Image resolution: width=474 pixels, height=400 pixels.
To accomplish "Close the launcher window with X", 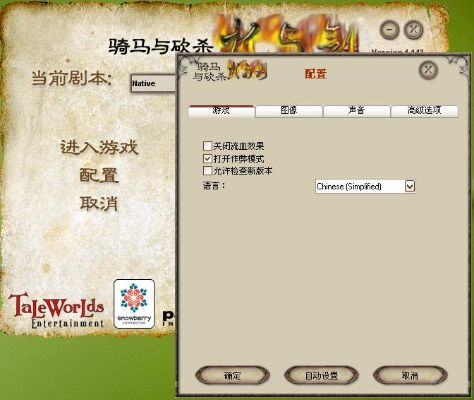I will (413, 30).
